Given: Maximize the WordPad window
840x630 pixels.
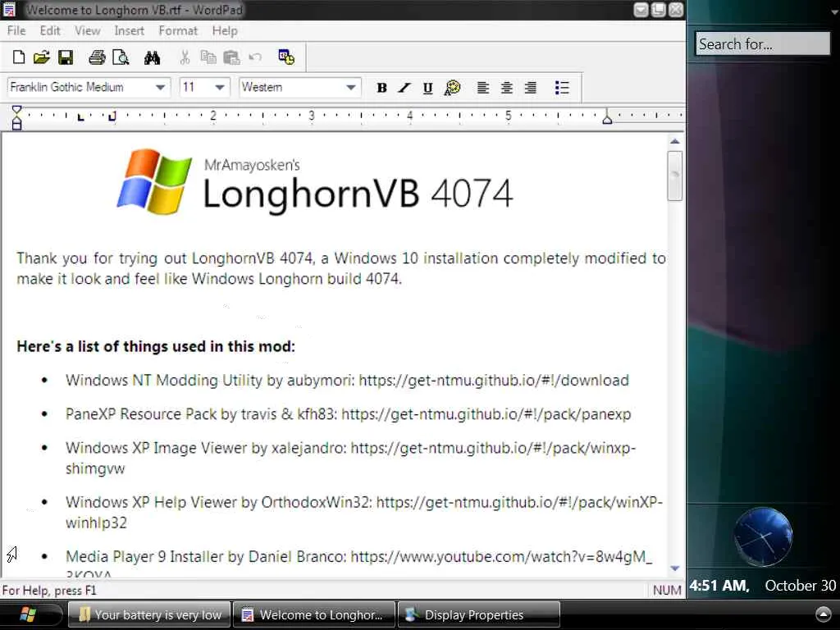Looking at the screenshot, I should (659, 10).
